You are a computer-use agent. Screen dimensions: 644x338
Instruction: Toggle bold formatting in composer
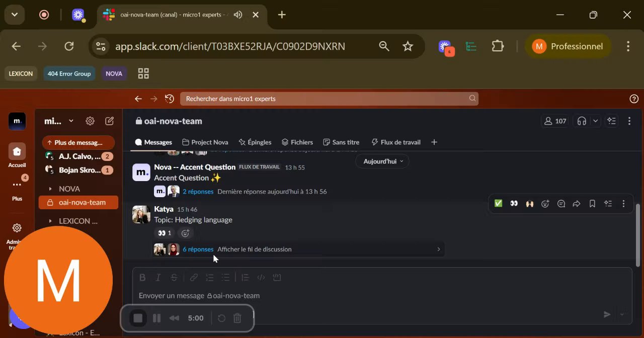[142, 277]
